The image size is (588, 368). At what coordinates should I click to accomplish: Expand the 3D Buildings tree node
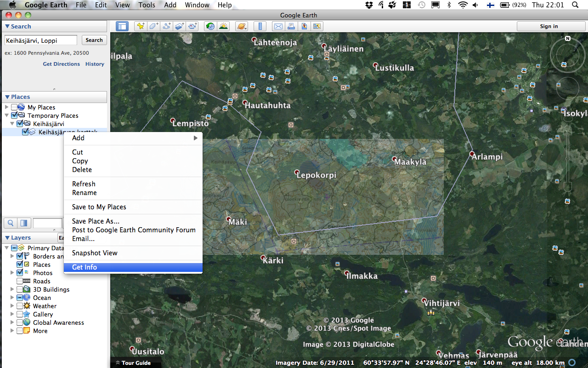(12, 289)
